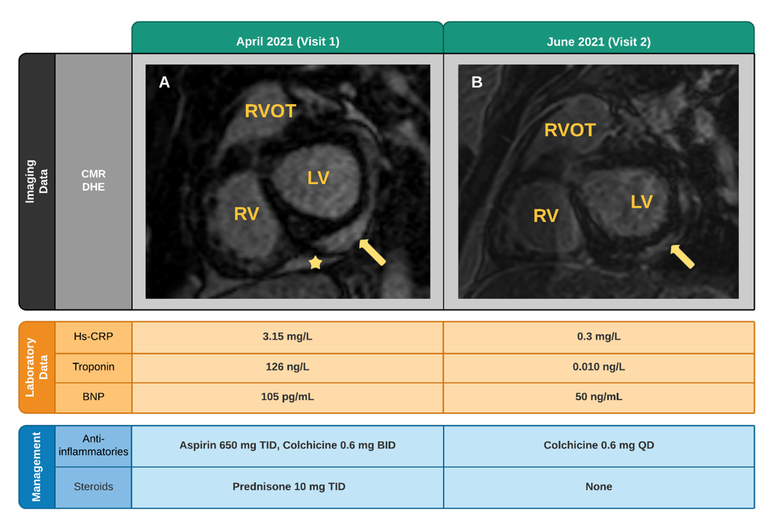Click the Colchicine 0.6 mg QD cell

[x=598, y=446]
